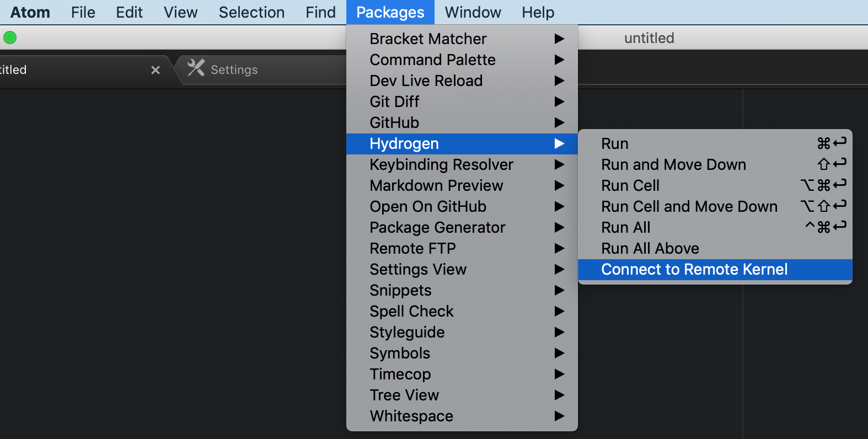Select the Hydrogen menu entry
868x439 pixels.
(x=404, y=143)
